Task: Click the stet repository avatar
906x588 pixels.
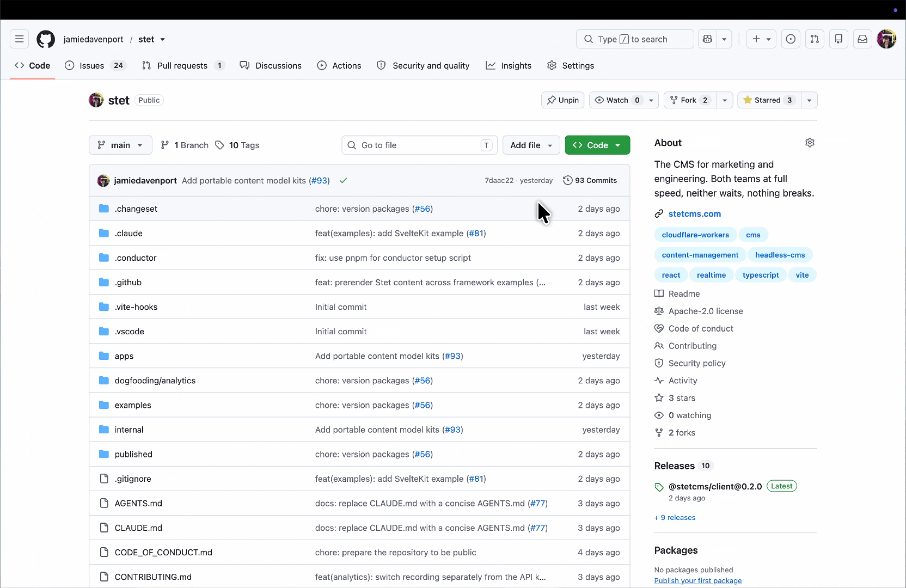Action: tap(96, 100)
